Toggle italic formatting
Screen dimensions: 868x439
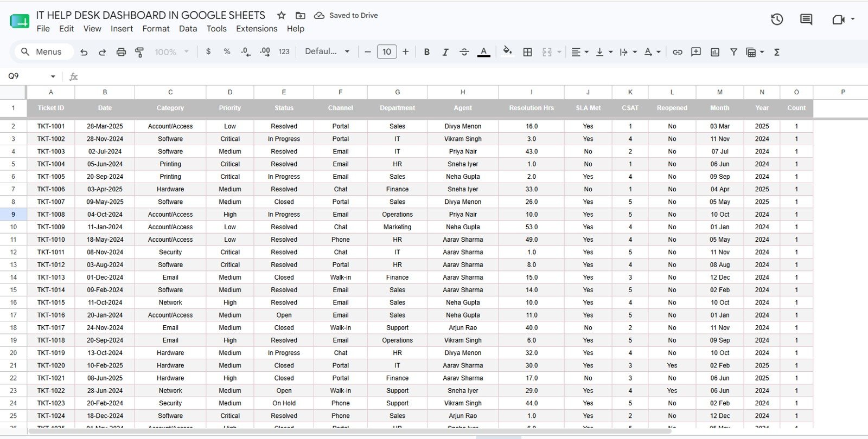(445, 52)
